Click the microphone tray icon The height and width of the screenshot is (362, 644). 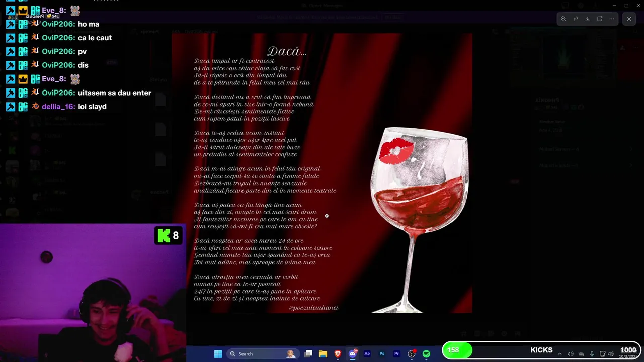[592, 354]
